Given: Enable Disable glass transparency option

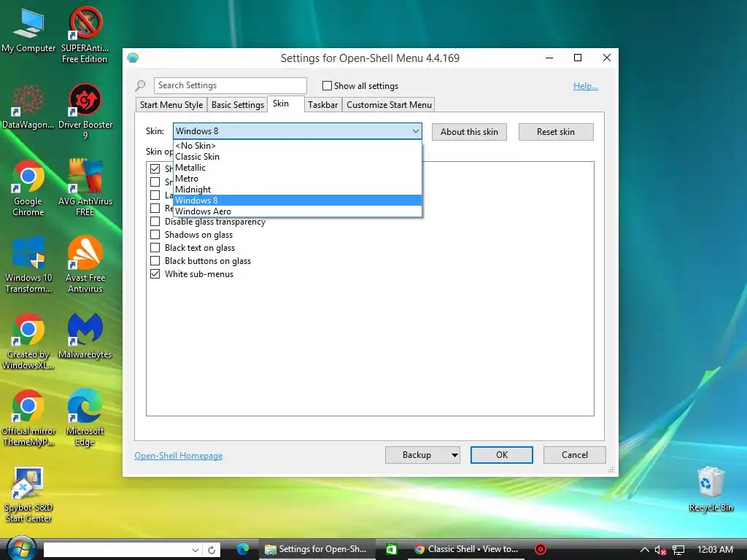Looking at the screenshot, I should 155,222.
